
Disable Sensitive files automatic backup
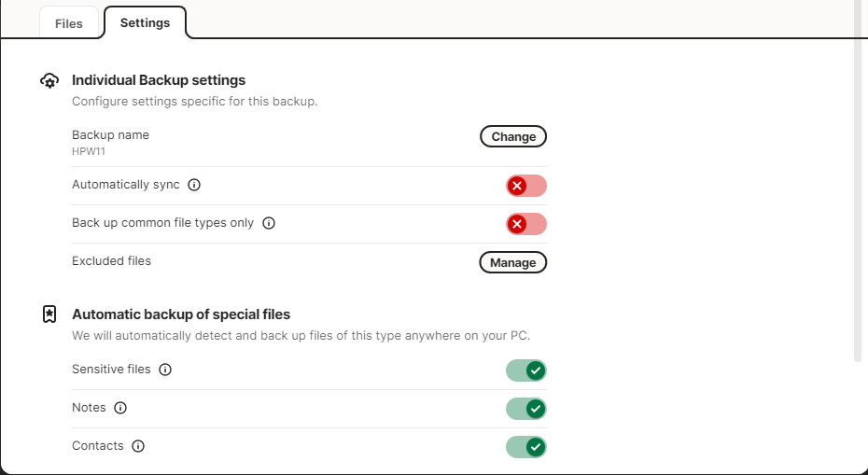point(525,370)
